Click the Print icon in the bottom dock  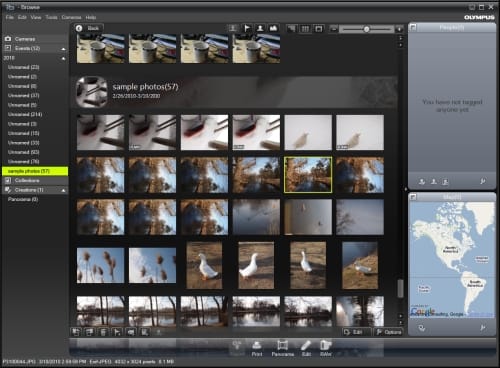pos(256,348)
